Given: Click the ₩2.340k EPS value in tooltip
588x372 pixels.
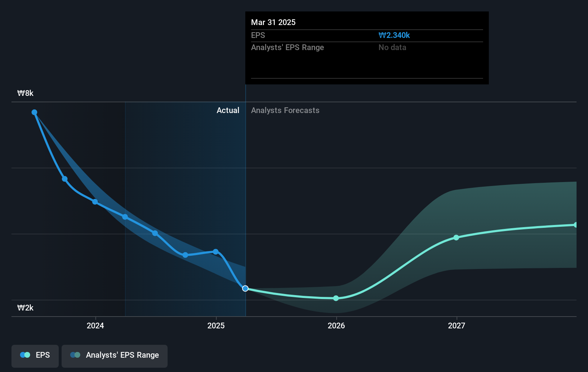Looking at the screenshot, I should pos(394,35).
